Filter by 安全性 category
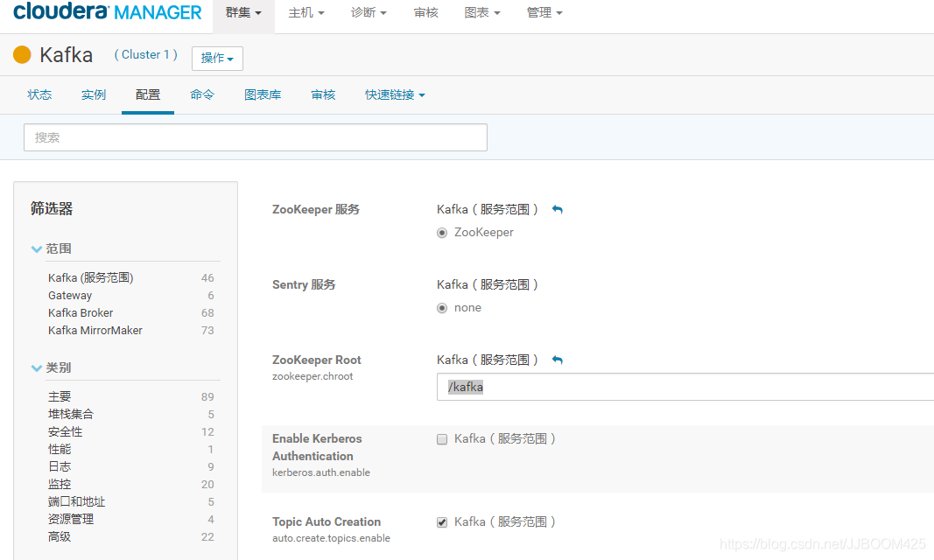 [66, 432]
